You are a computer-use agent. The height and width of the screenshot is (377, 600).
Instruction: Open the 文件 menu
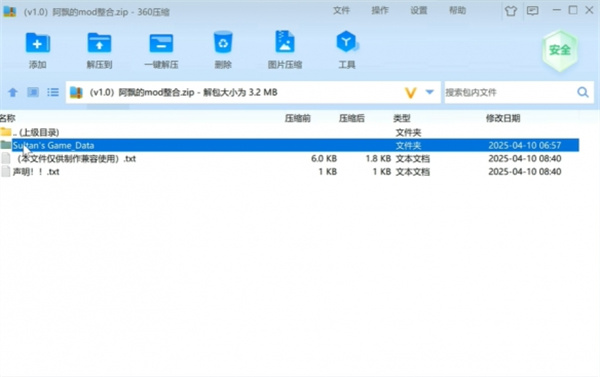[341, 10]
